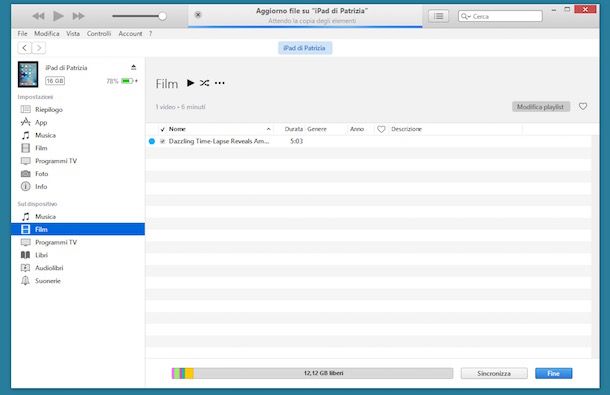Select Suonerie on device
Screen dimensions: 610x395
[x=47, y=281]
